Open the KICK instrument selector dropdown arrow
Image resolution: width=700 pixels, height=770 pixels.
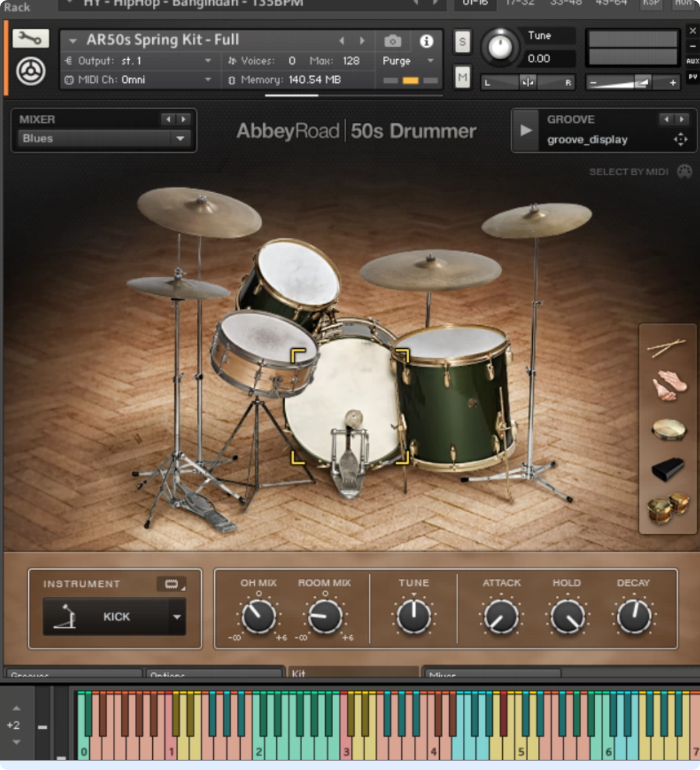pos(177,616)
